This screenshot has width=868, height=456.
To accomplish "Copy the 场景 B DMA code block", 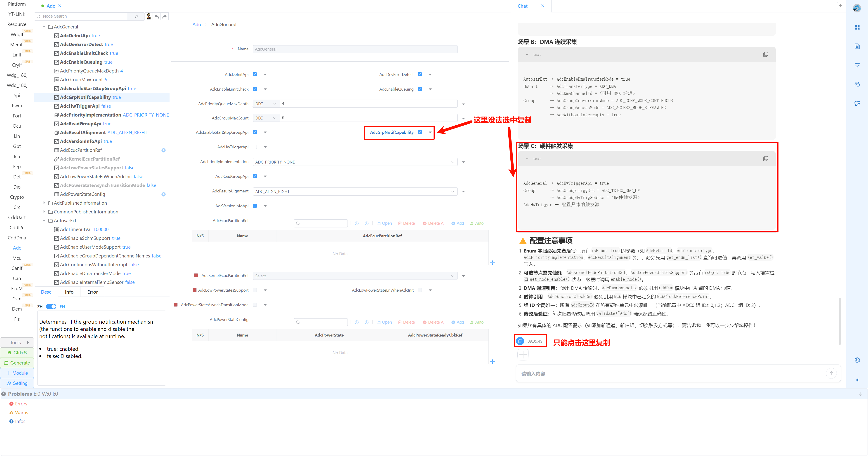I will tap(766, 55).
